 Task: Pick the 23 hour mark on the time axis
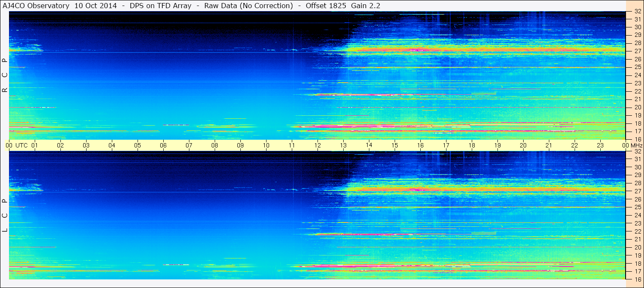[x=600, y=145]
